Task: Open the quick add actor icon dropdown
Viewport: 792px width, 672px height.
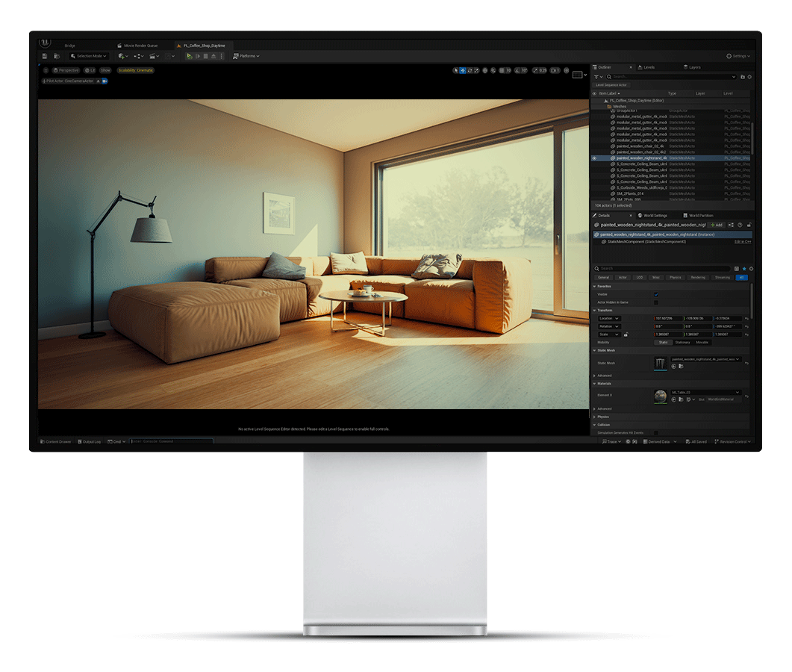Action: click(122, 56)
